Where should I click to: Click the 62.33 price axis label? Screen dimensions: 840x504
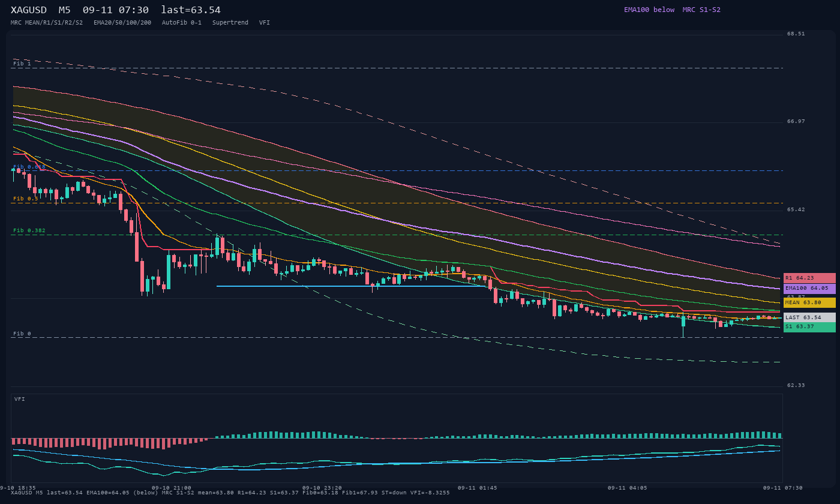click(796, 385)
